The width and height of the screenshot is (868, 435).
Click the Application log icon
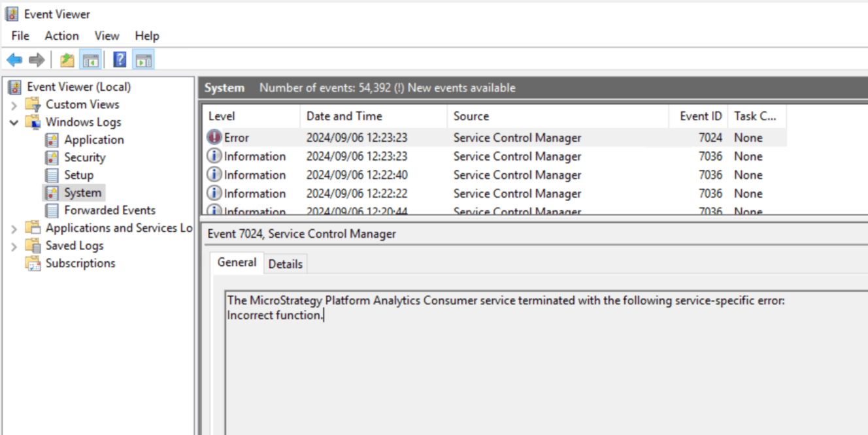(52, 140)
